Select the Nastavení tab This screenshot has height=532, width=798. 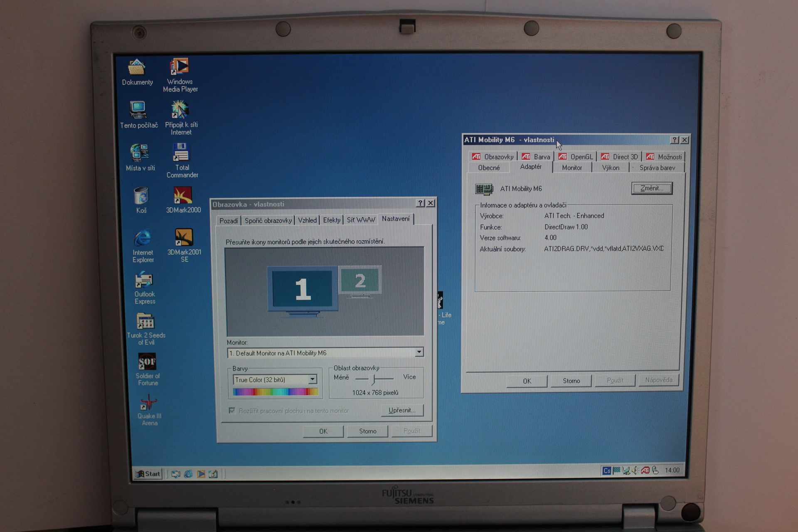[396, 219]
